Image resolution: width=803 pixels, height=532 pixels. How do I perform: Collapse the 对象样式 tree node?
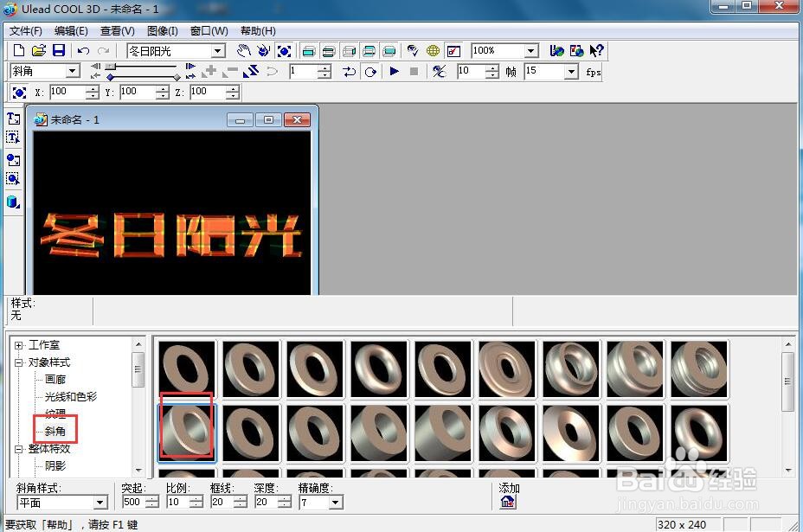(x=19, y=362)
